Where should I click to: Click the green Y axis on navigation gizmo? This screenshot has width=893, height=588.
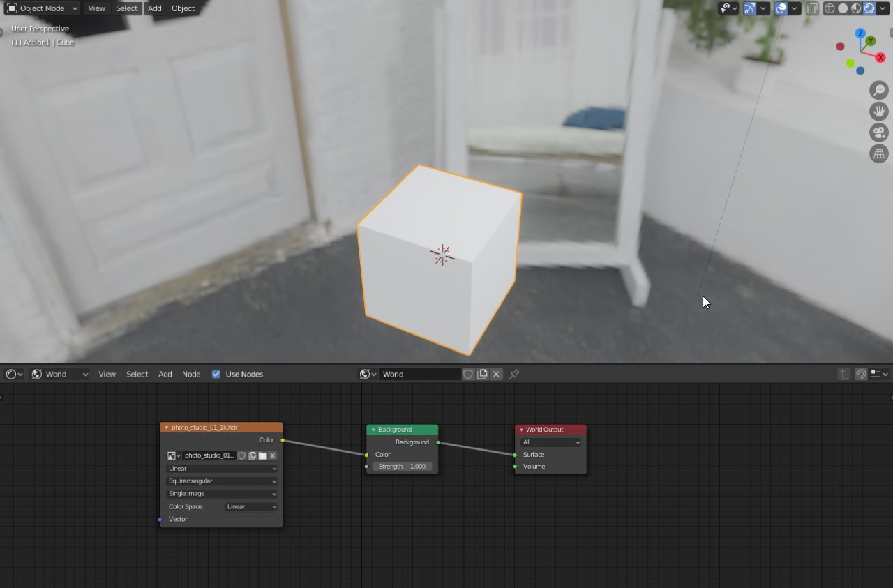point(871,42)
